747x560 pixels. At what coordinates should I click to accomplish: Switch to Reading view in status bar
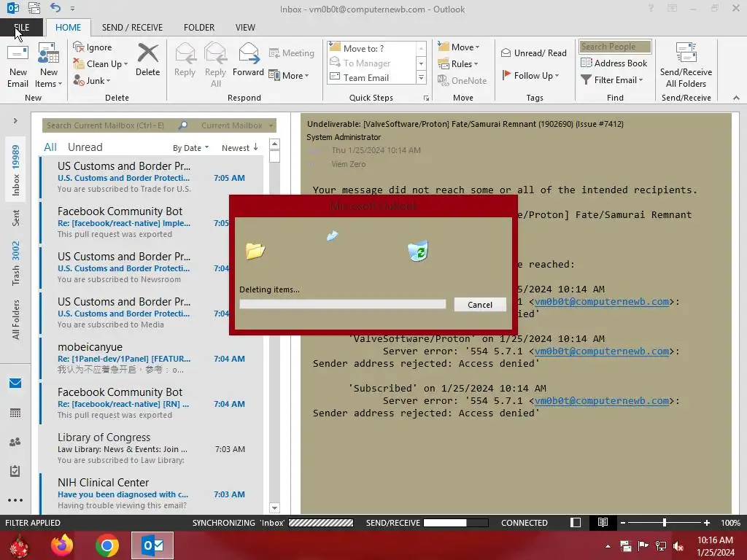coord(603,522)
